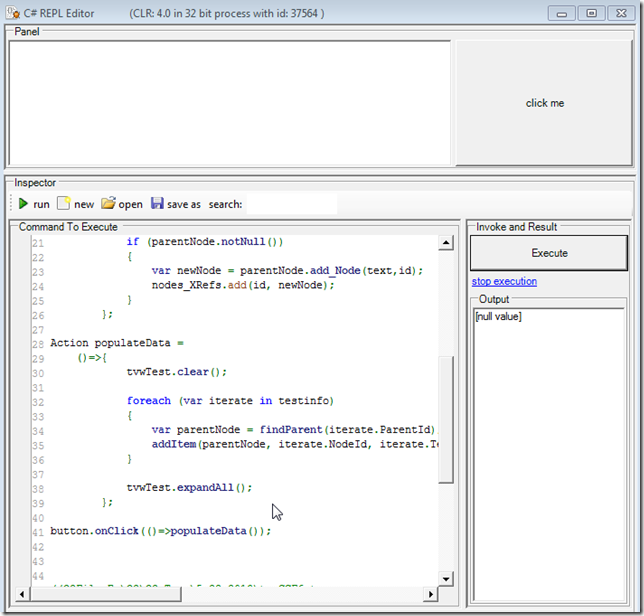Click 'tvwTest.expandAll();' on line 38
The height and width of the screenshot is (616, 644).
tap(189, 487)
